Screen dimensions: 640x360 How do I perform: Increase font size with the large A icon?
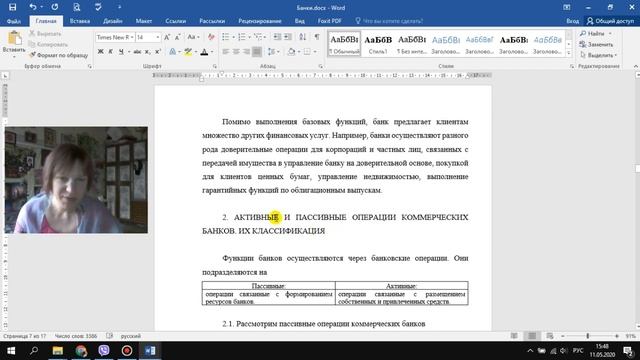[167, 37]
